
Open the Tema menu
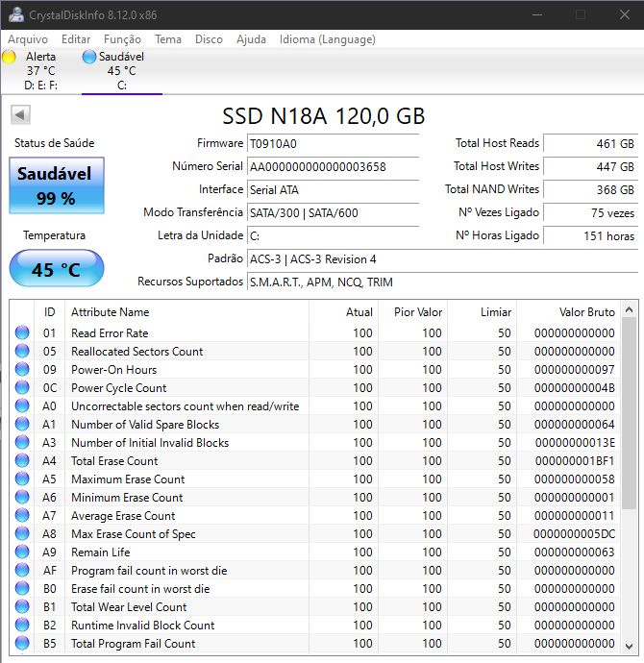tap(168, 39)
